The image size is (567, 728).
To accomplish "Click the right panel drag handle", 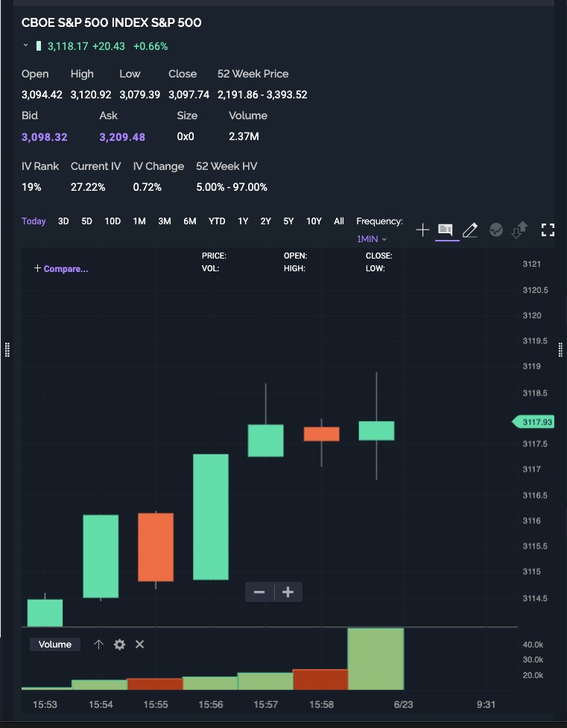I will pyautogui.click(x=560, y=349).
